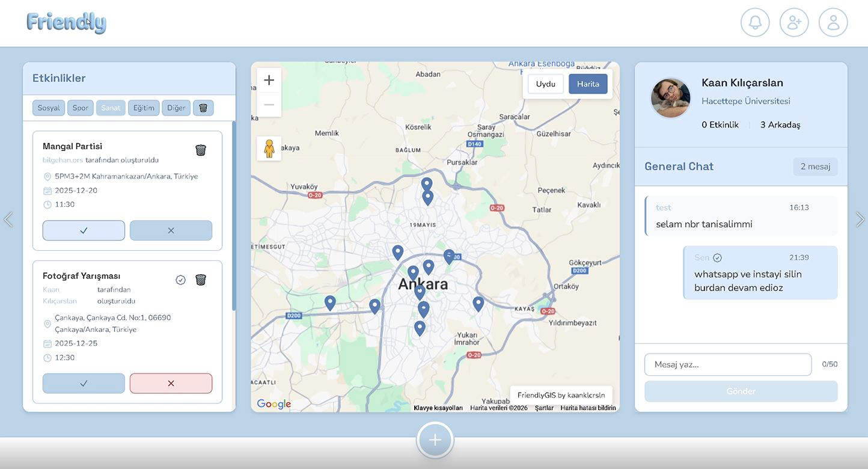Select the northernmost map marker
Screen dimensions: 868x469
point(427,184)
